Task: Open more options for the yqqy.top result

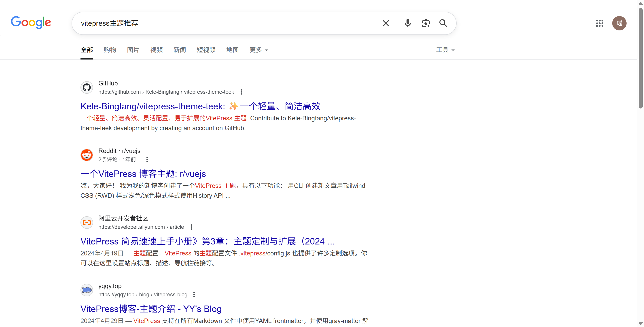Action: (194, 295)
